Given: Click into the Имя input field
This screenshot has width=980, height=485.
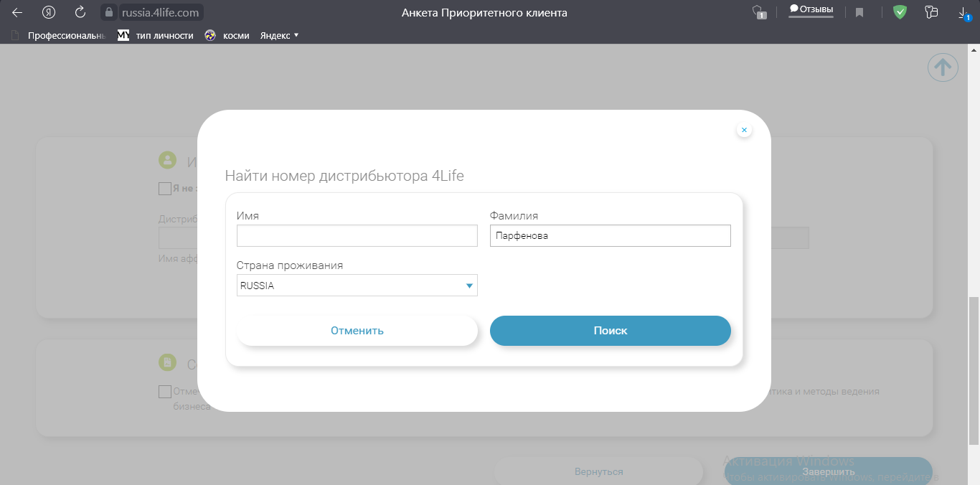Looking at the screenshot, I should 357,236.
